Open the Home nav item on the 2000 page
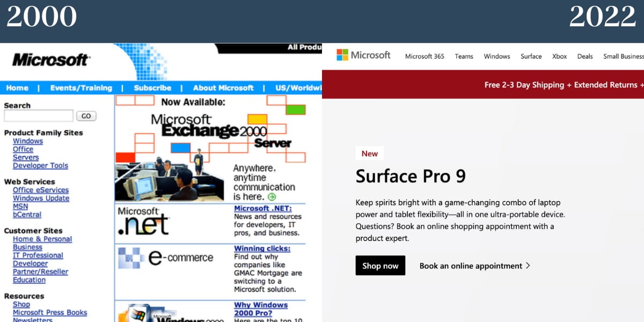This screenshot has height=322, width=644. point(17,88)
